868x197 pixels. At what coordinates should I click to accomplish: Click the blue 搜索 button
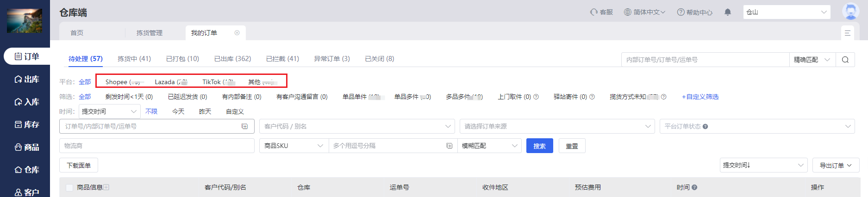tap(539, 146)
